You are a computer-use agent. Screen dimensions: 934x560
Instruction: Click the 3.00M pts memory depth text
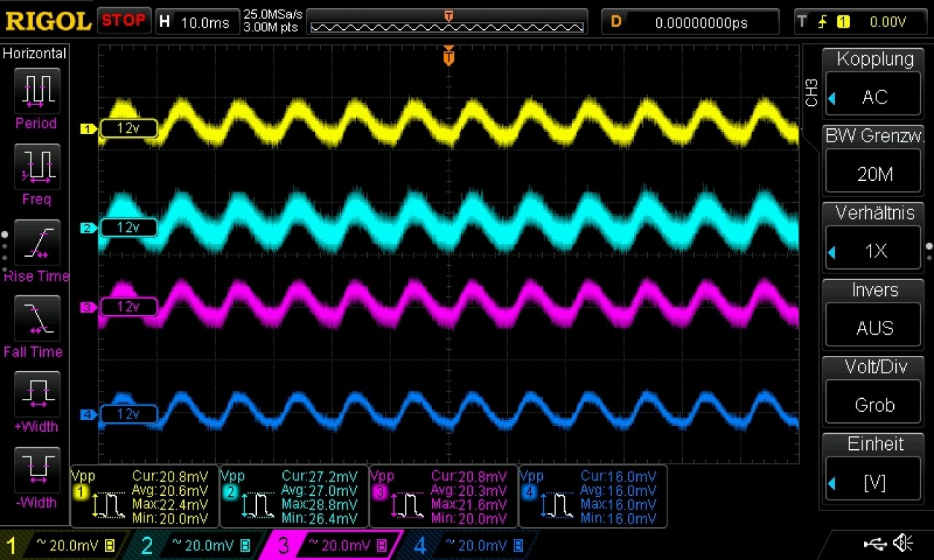click(271, 28)
